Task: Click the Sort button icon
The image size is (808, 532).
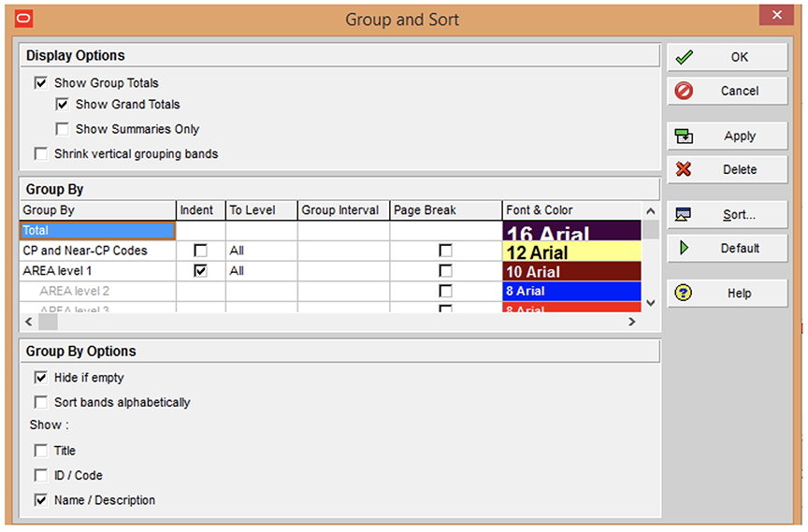Action: [x=685, y=214]
